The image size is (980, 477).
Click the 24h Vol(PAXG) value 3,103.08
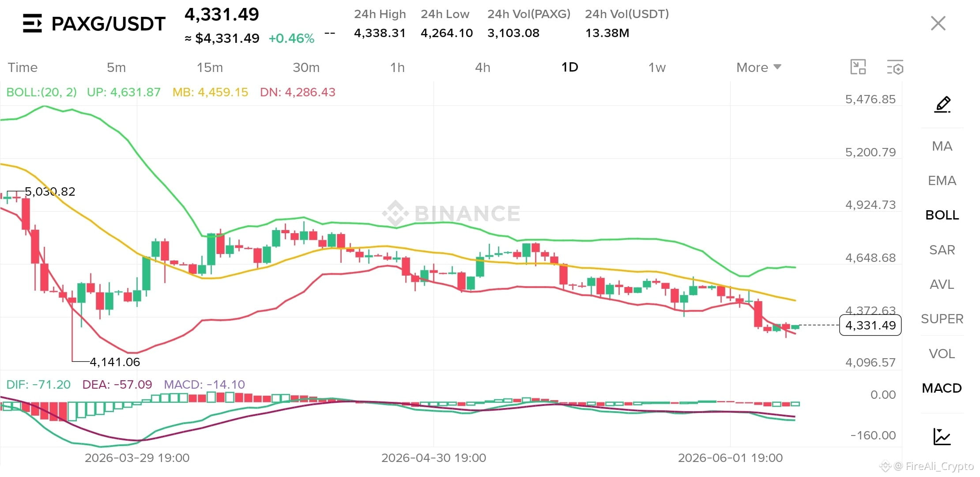pyautogui.click(x=513, y=33)
